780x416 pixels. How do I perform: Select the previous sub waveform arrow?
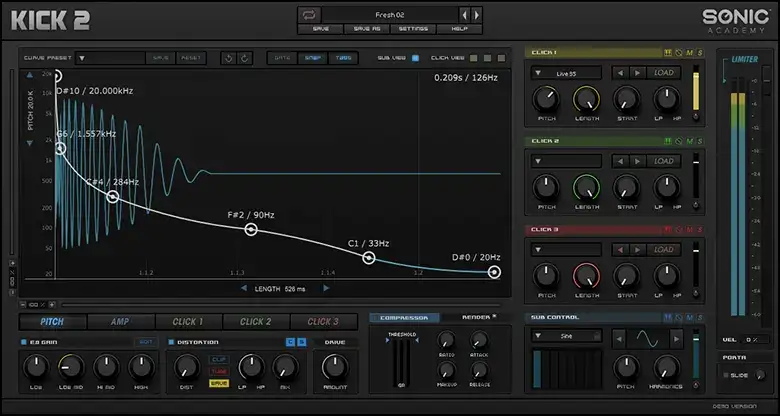[619, 339]
